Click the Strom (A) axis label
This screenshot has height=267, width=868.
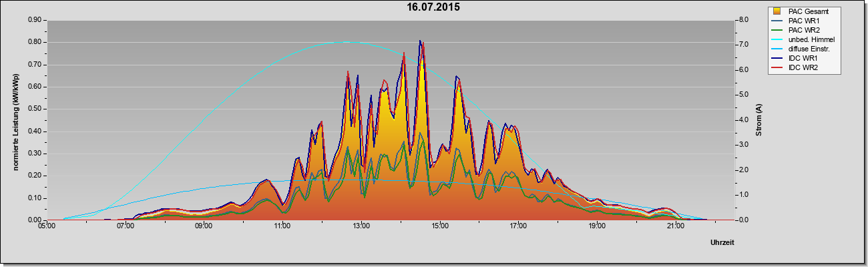pos(759,121)
